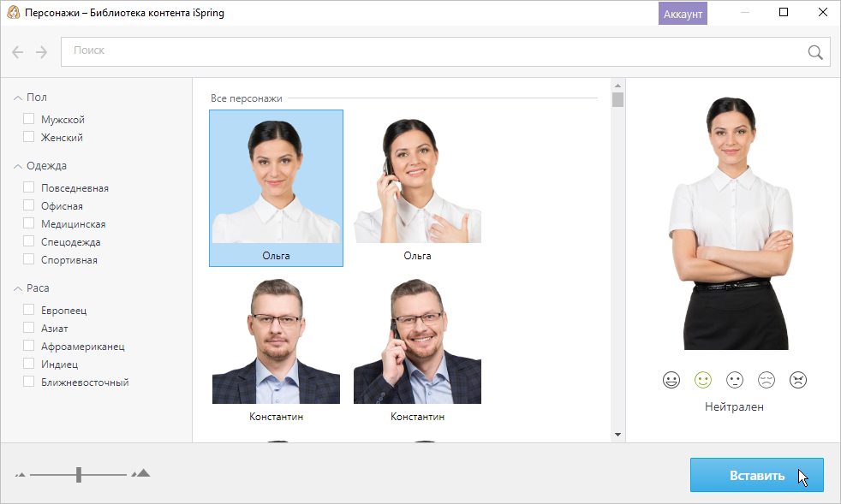841x504 pixels.
Task: Click the Нейтрален emotion label
Action: (x=734, y=407)
